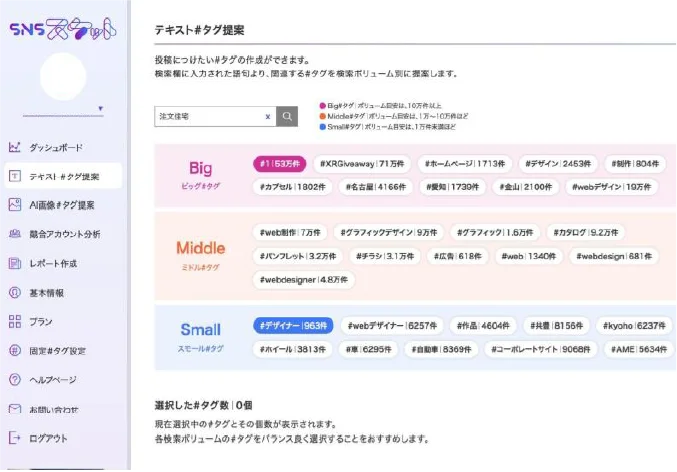This screenshot has width=677, height=472.
Task: Select the #webデザイン|19万件 tag
Action: click(611, 187)
